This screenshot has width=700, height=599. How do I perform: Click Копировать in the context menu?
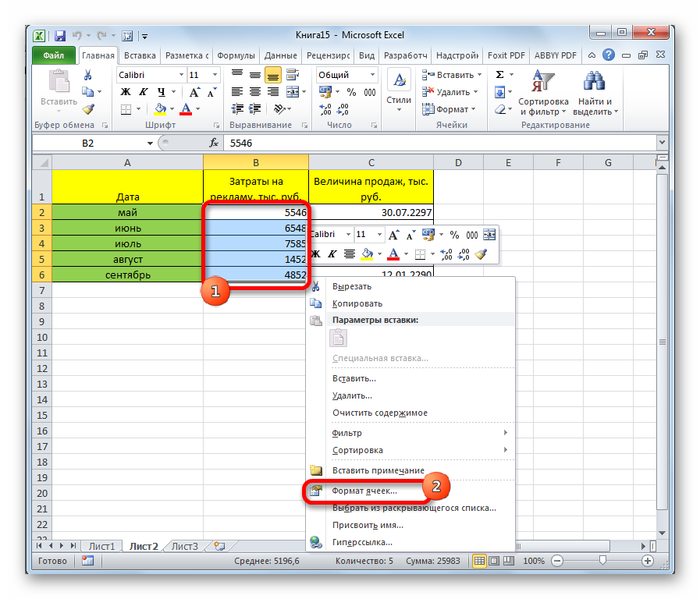point(357,303)
